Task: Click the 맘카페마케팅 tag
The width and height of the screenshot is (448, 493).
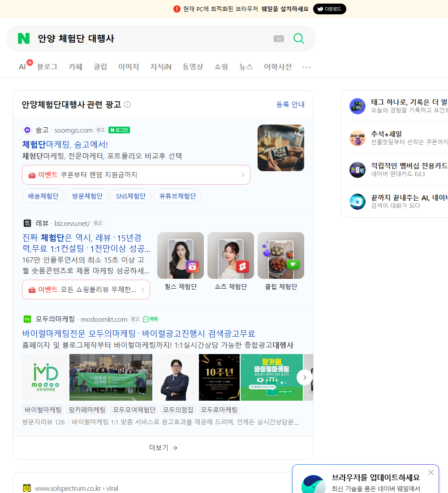Action: coord(87,410)
